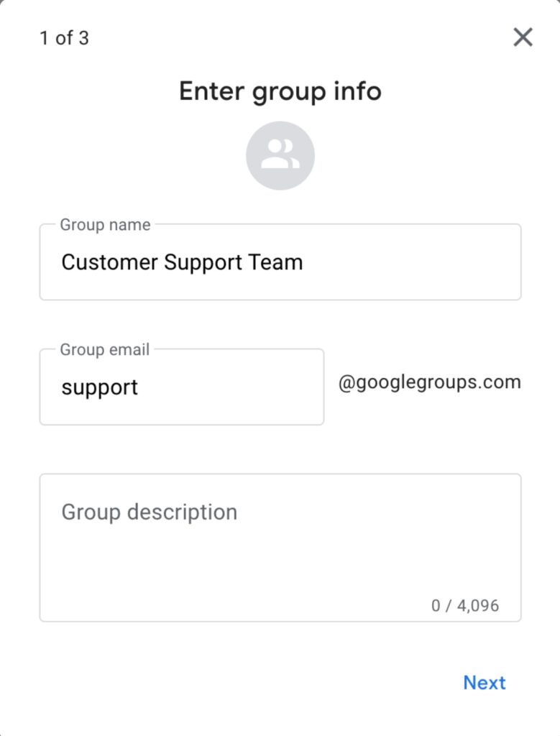Focus the Group name input field
This screenshot has height=736, width=560.
pyautogui.click(x=280, y=262)
